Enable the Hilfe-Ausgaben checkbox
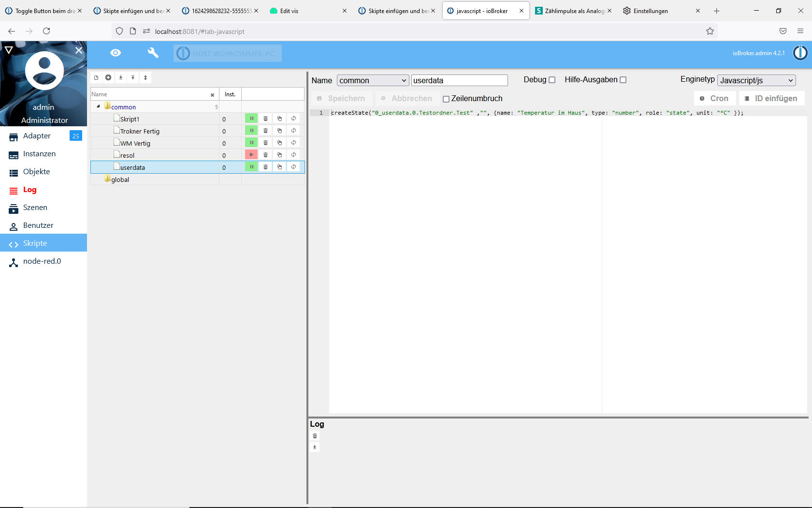Screen dimensions: 812x508 [x=623, y=80]
